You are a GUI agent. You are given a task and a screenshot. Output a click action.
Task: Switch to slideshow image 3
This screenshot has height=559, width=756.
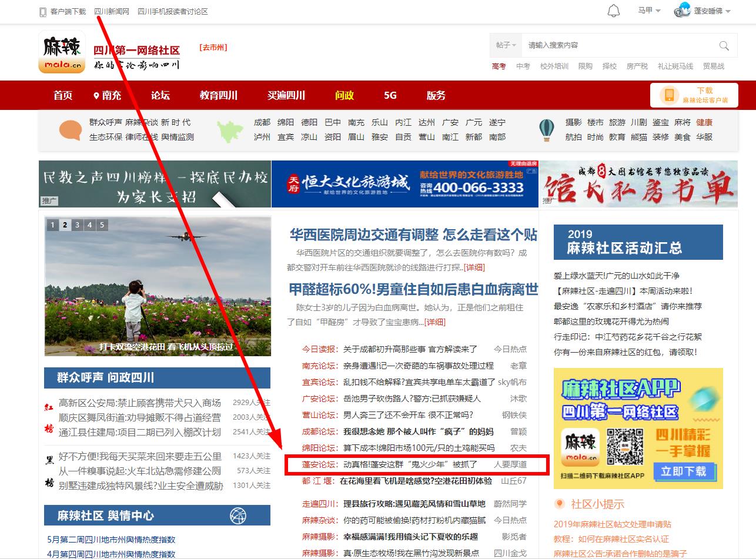pyautogui.click(x=77, y=225)
